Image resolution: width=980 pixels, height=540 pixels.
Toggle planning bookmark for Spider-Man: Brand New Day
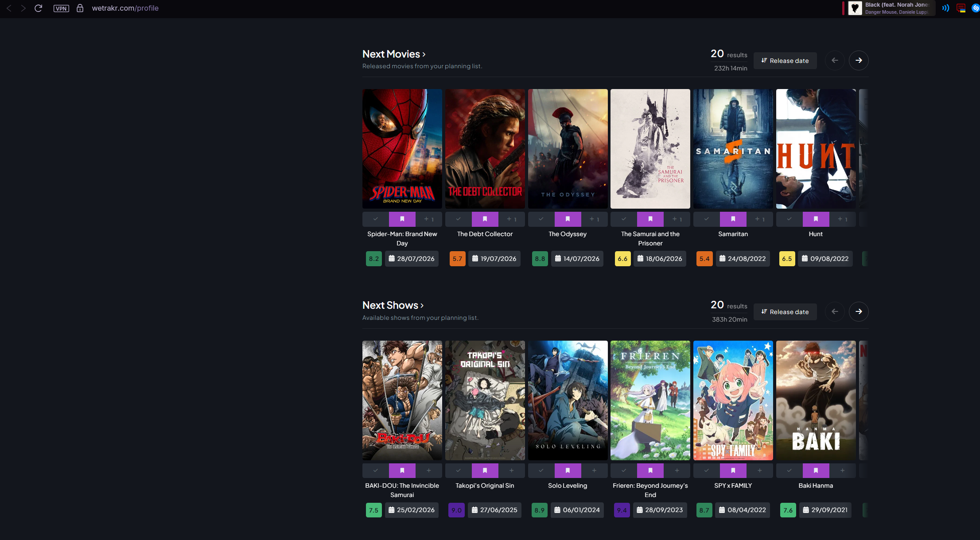pyautogui.click(x=402, y=219)
